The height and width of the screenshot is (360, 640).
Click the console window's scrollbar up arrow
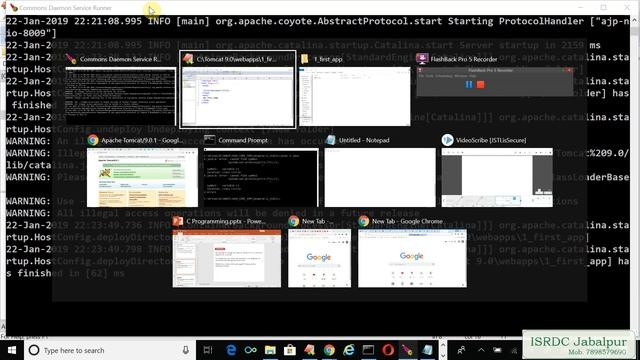click(635, 20)
